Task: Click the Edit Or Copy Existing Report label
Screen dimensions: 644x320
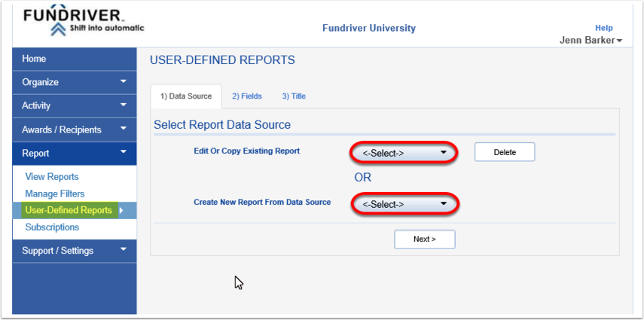Action: pyautogui.click(x=247, y=151)
